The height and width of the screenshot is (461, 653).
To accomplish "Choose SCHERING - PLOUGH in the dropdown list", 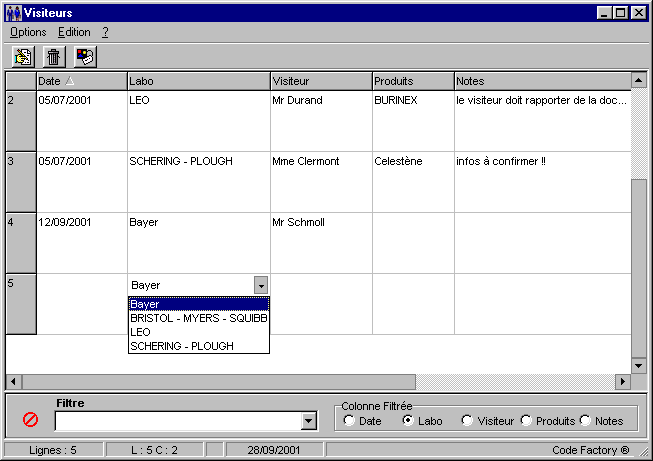I will tap(199, 346).
